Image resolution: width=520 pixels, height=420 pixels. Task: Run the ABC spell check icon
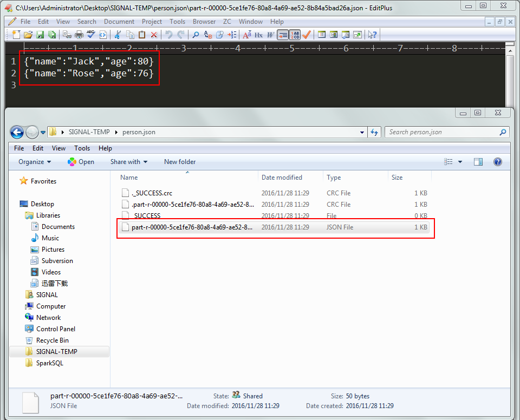click(91, 35)
